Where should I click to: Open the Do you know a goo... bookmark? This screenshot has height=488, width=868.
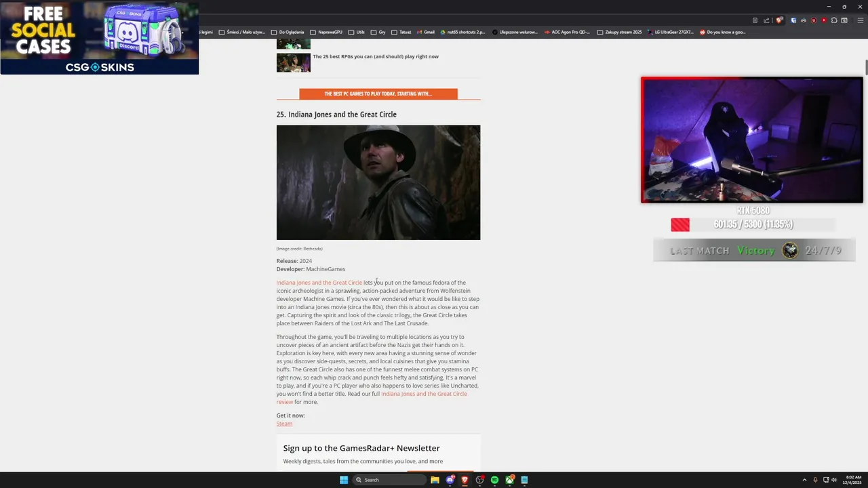722,32
